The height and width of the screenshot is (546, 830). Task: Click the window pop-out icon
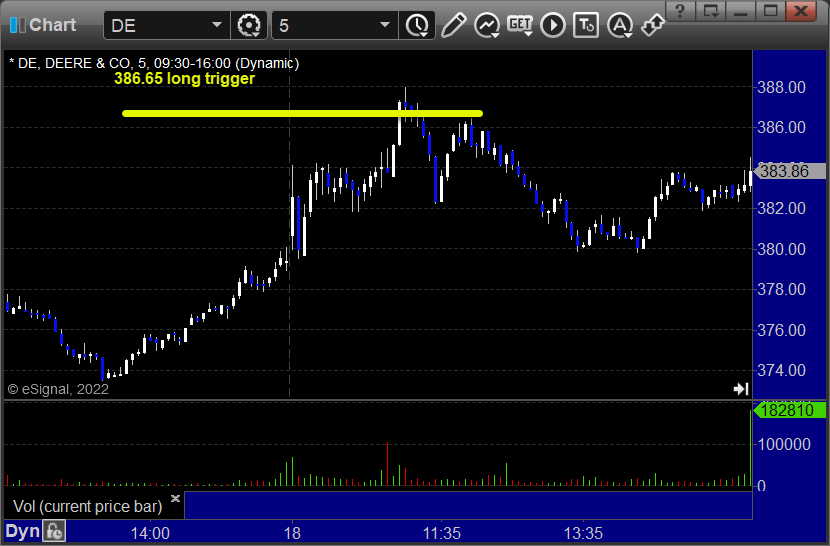(710, 11)
